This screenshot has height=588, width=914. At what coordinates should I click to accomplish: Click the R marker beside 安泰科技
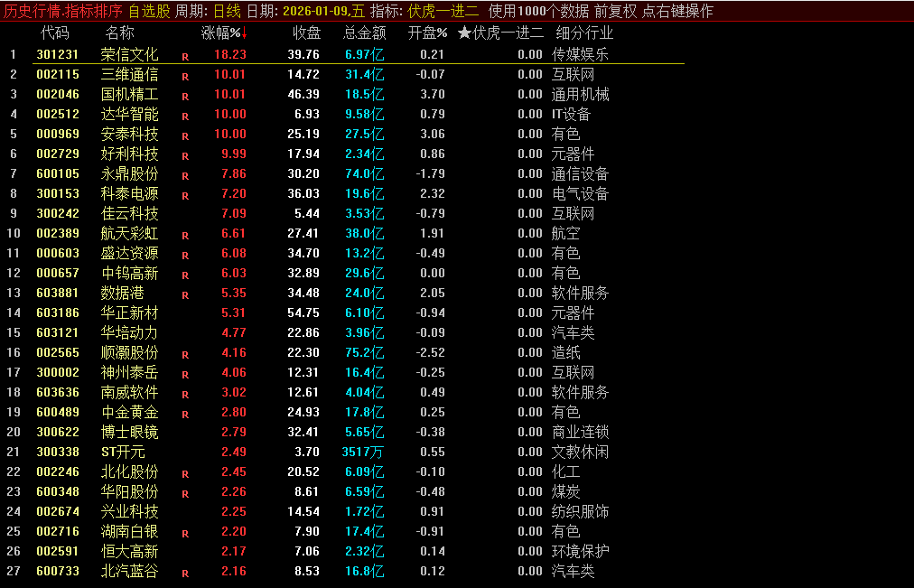coord(185,136)
